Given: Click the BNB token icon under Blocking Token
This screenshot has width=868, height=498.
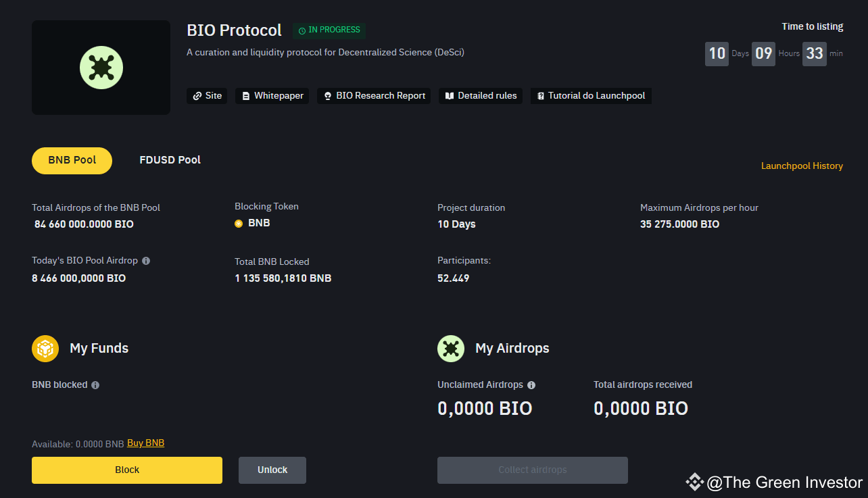Looking at the screenshot, I should point(239,222).
